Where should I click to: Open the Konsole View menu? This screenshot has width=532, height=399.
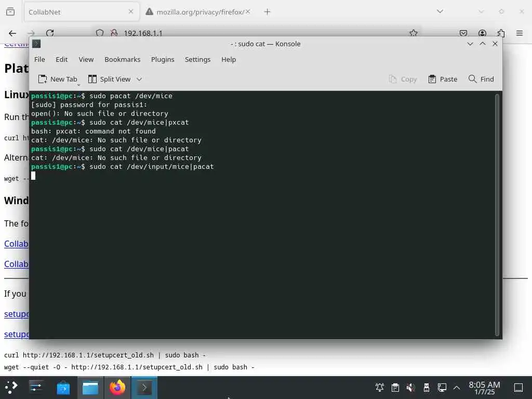86,59
